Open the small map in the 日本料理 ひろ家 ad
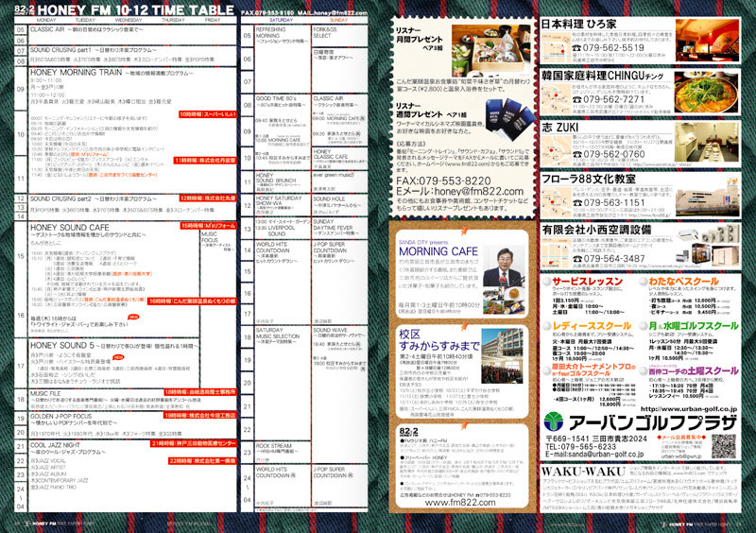This screenshot has width=756, height=533. 556,47
